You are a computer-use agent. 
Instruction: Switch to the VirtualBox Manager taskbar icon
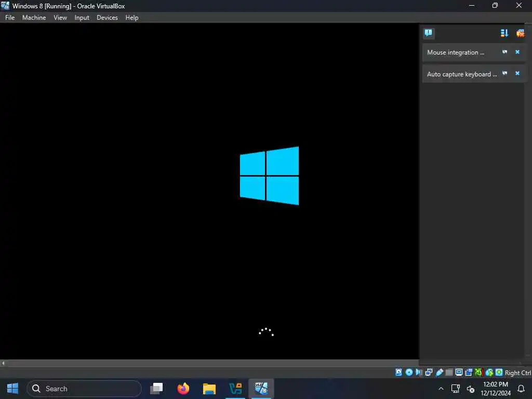point(235,389)
